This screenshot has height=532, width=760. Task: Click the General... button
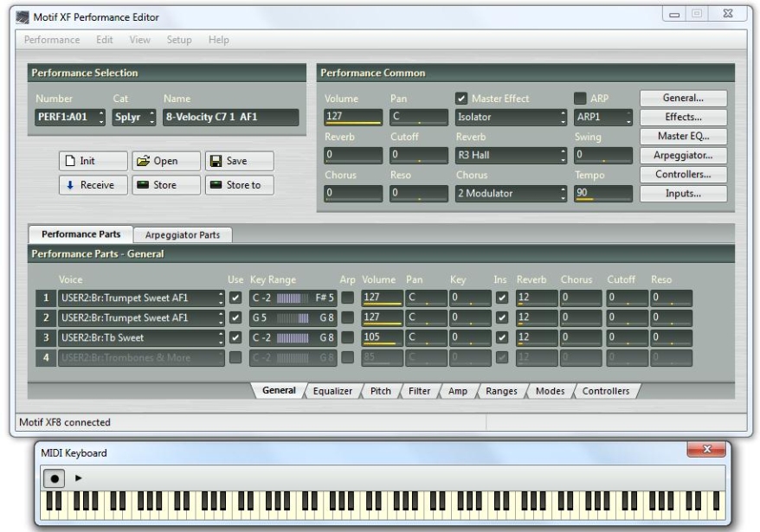tap(683, 98)
